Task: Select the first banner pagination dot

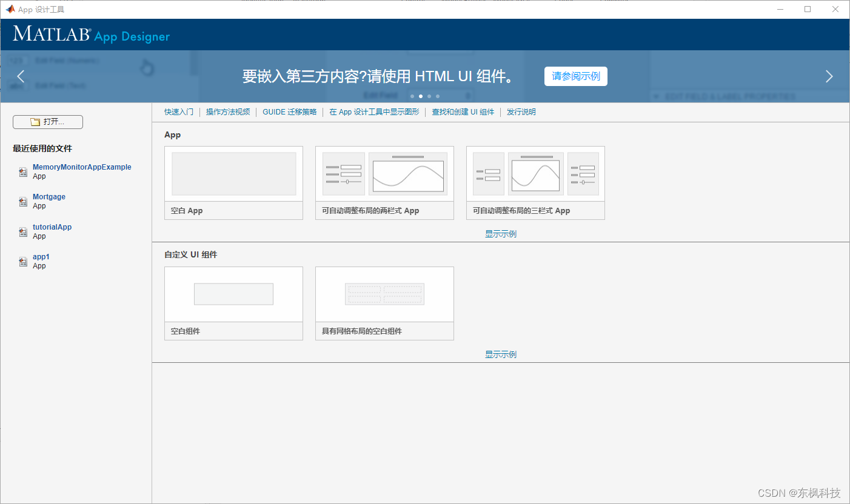Action: [412, 96]
